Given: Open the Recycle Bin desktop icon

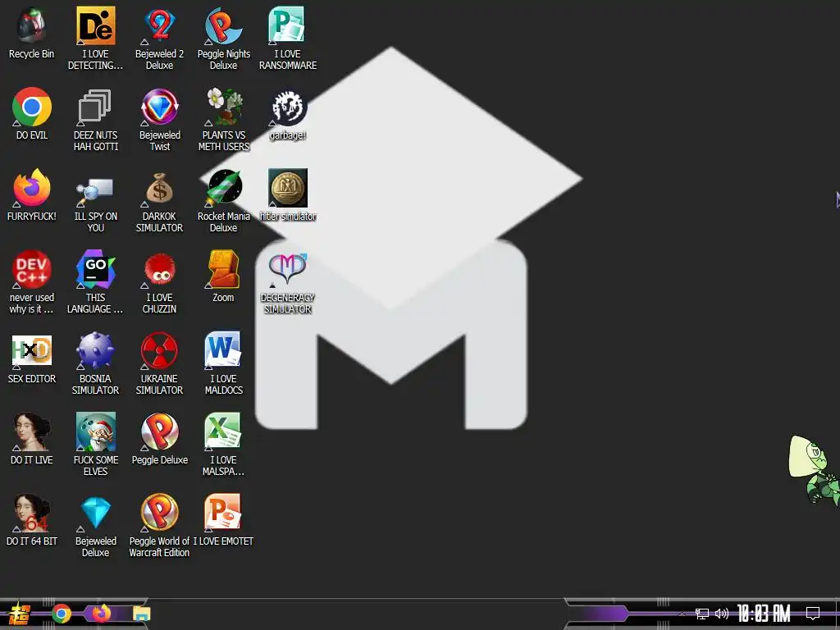Looking at the screenshot, I should pyautogui.click(x=32, y=25).
